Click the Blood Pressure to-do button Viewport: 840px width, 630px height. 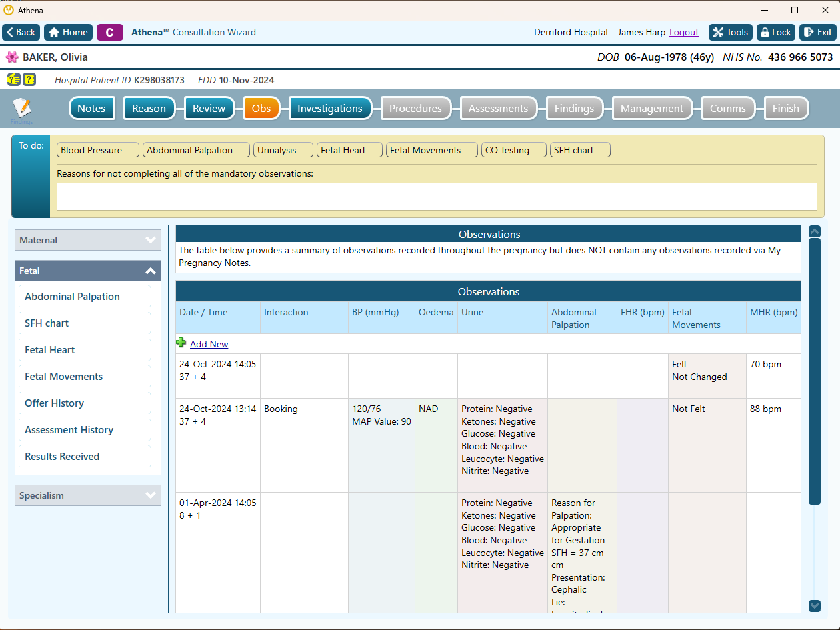[98, 150]
